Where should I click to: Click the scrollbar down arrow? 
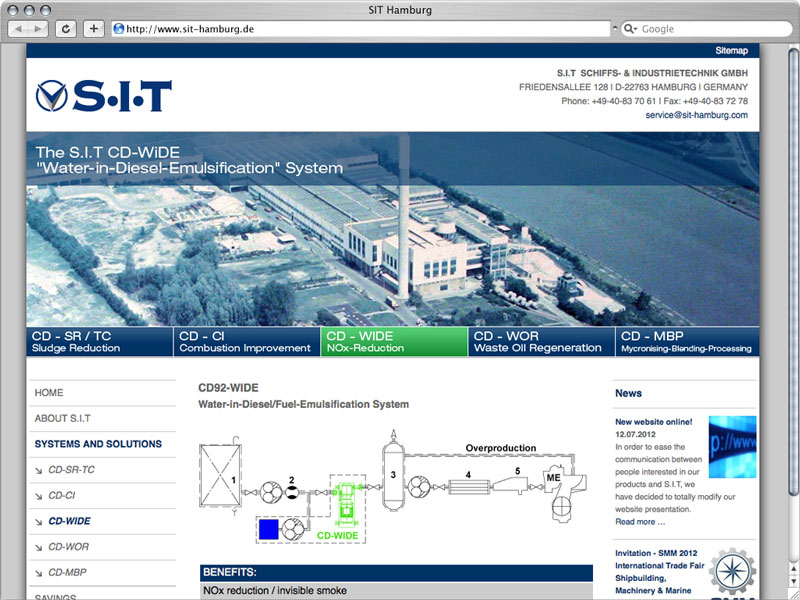click(793, 581)
